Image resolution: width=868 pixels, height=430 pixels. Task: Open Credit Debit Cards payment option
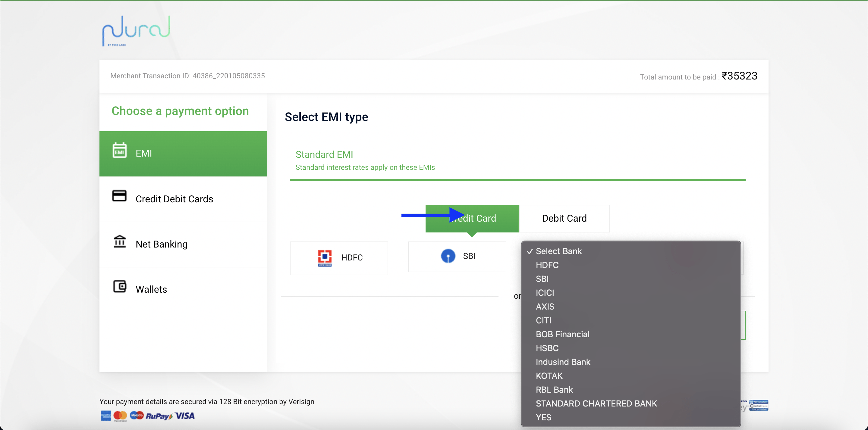[x=174, y=199]
